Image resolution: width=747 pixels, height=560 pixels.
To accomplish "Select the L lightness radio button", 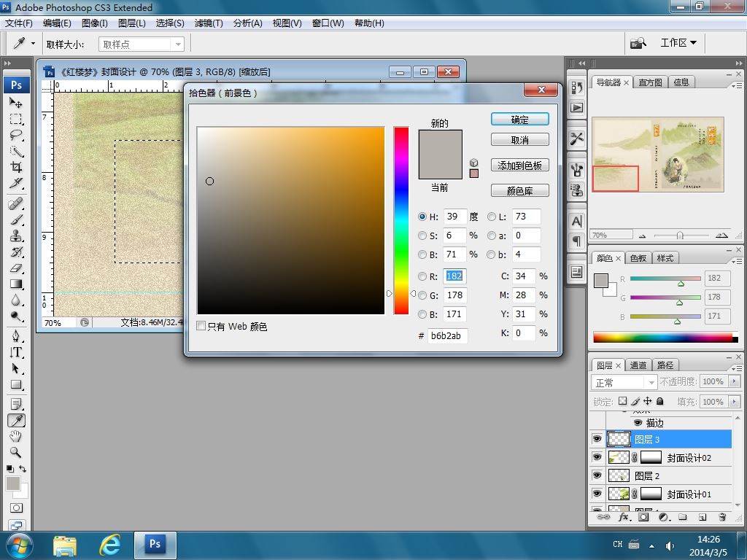I will [x=492, y=217].
